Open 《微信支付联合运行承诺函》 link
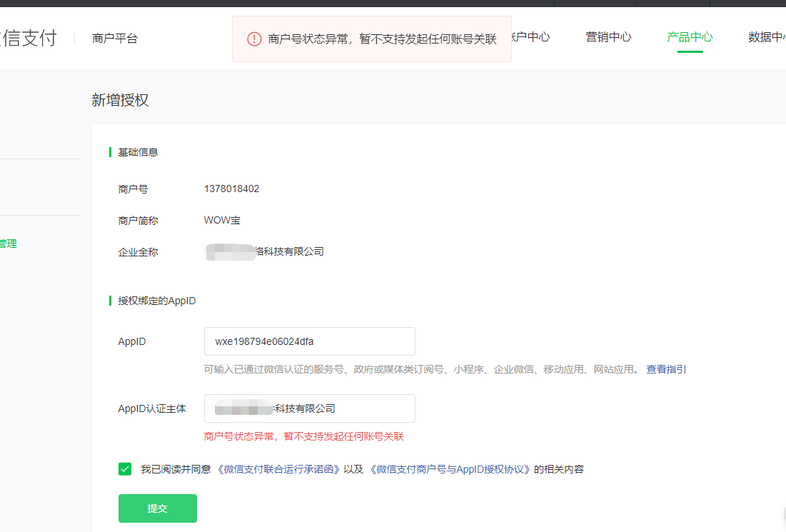 click(x=278, y=469)
